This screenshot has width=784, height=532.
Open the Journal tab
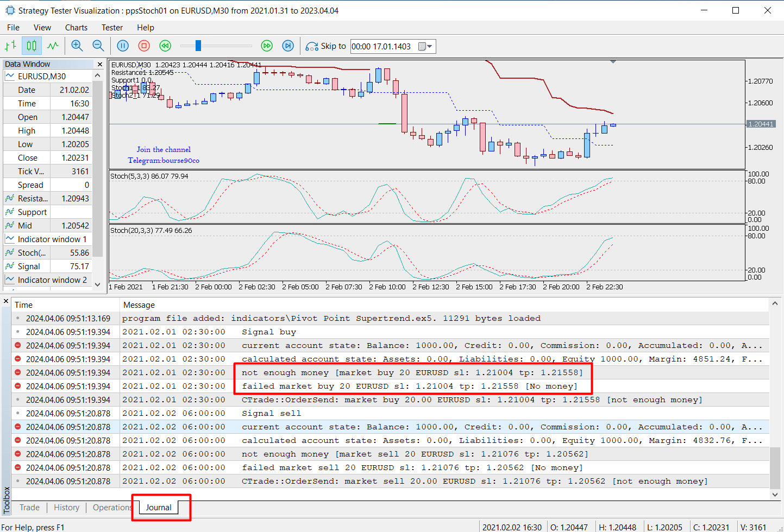159,508
